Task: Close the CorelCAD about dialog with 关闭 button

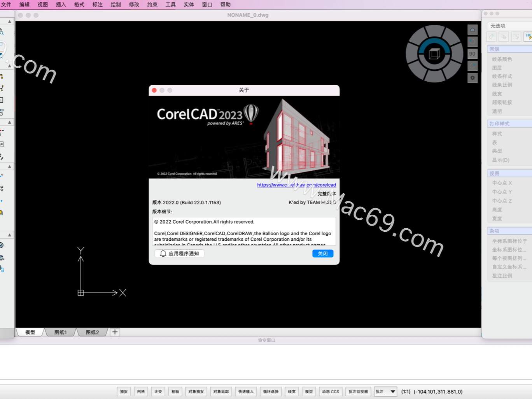Action: click(322, 253)
